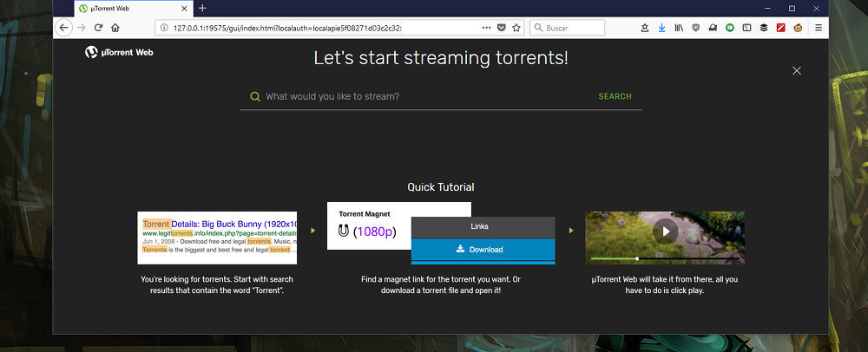Screen dimensions: 868x352
Task: Click the 'You're looking for torrents' caption
Action: click(217, 285)
